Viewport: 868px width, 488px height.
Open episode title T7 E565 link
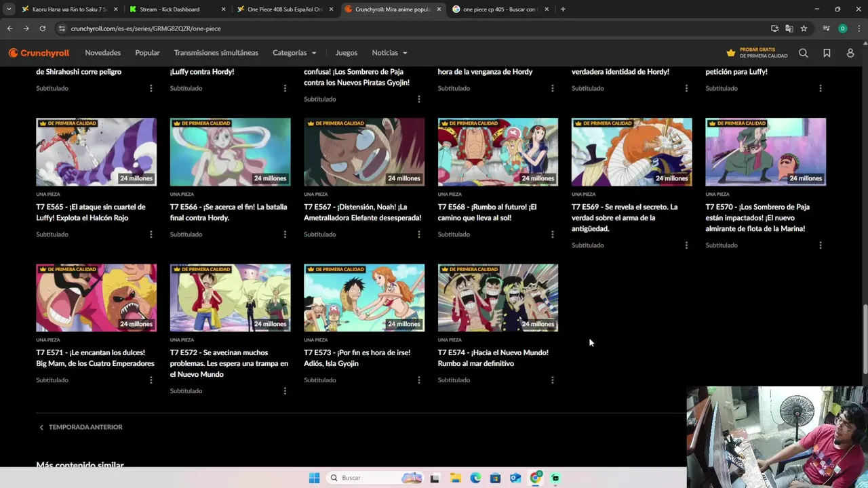[x=91, y=212]
